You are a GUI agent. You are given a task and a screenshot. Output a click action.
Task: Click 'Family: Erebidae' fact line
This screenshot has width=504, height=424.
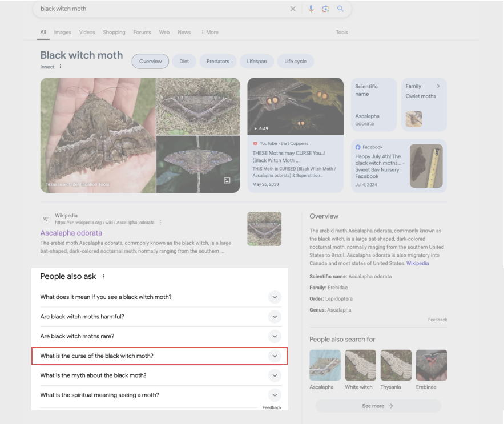329,288
